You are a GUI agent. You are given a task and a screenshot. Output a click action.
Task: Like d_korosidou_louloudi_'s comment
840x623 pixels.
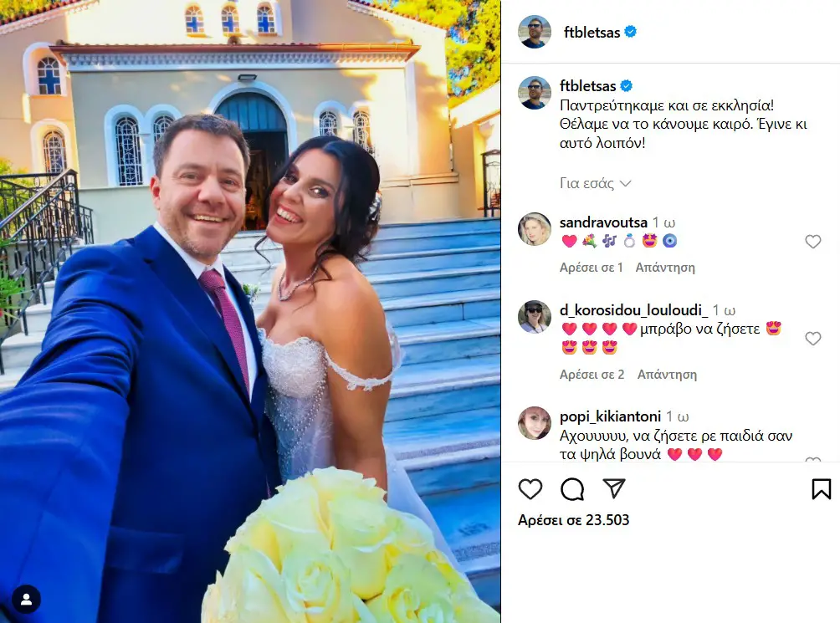click(812, 339)
